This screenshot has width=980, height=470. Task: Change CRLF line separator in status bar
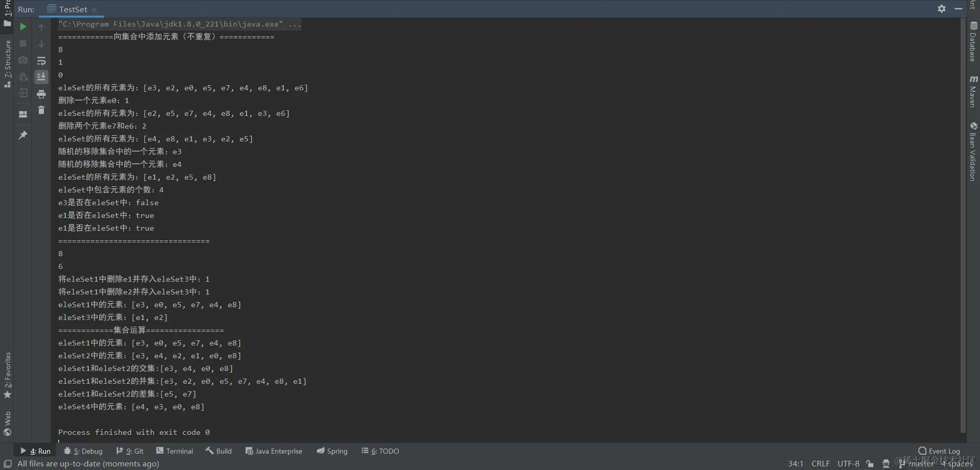(x=821, y=464)
